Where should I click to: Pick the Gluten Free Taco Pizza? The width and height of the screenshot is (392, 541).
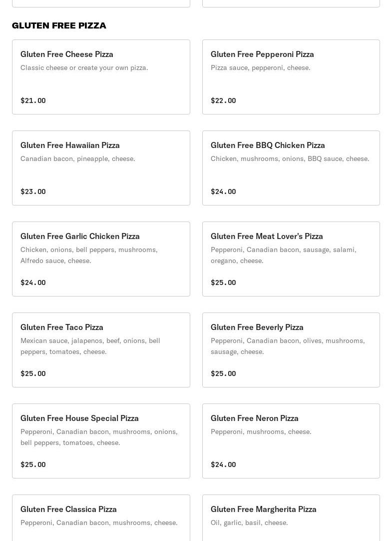tap(101, 350)
